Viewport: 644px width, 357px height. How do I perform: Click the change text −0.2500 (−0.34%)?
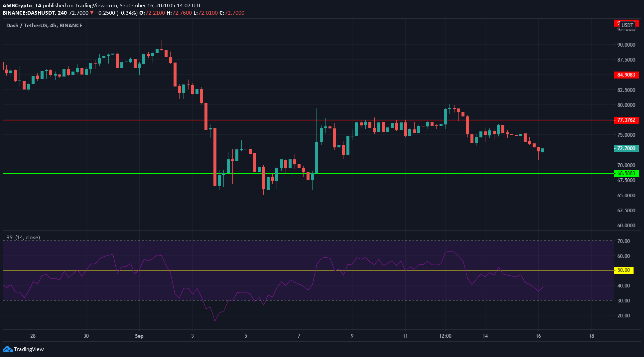(116, 13)
